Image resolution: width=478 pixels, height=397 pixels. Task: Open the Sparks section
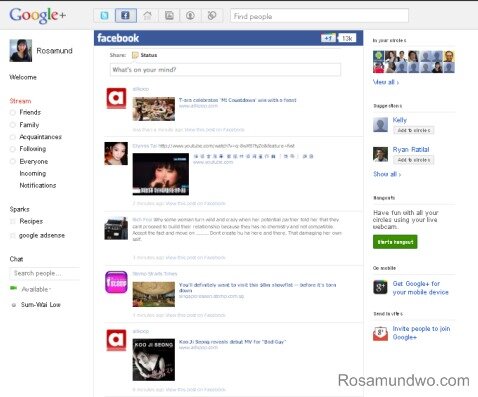[x=19, y=209]
